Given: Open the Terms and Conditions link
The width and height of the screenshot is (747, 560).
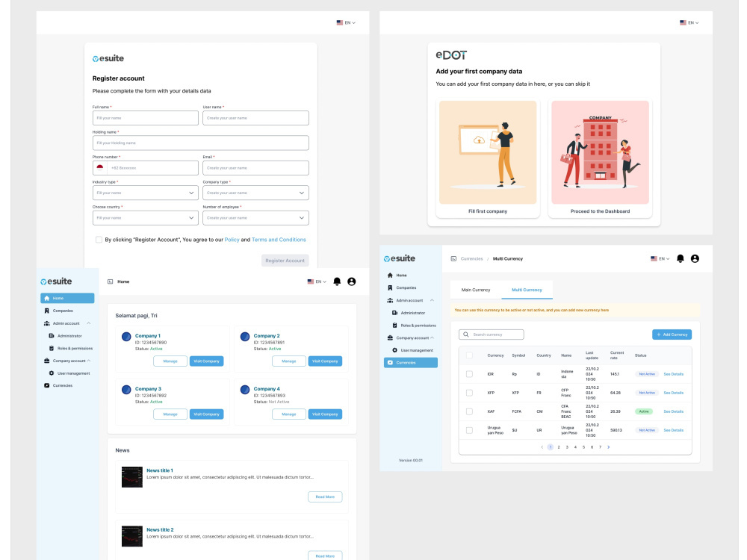Looking at the screenshot, I should point(279,240).
